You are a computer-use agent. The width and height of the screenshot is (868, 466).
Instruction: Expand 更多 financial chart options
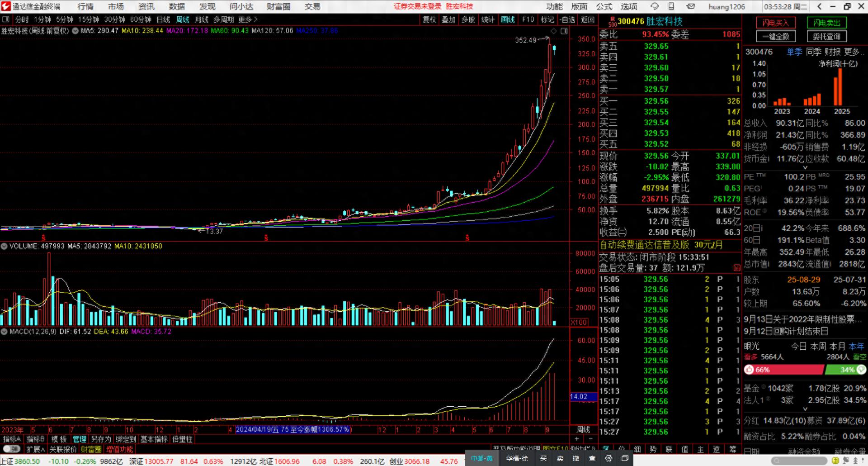point(854,52)
